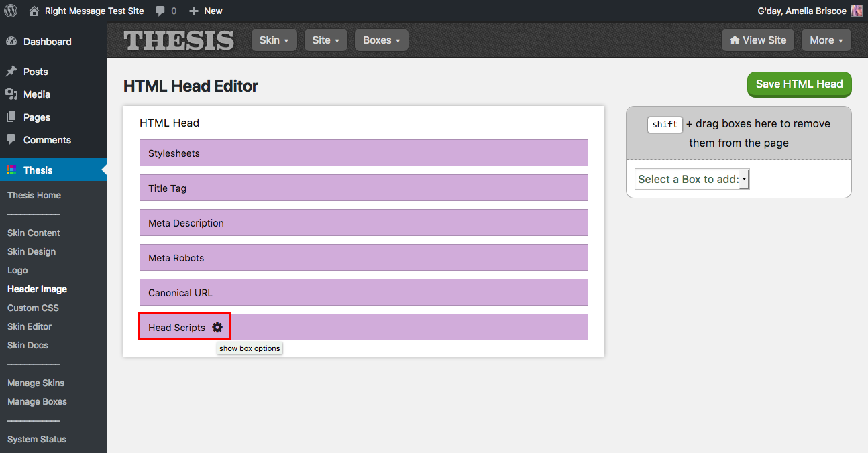Image resolution: width=868 pixels, height=453 pixels.
Task: Click the Comments speech bubble sidebar icon
Action: [11, 140]
